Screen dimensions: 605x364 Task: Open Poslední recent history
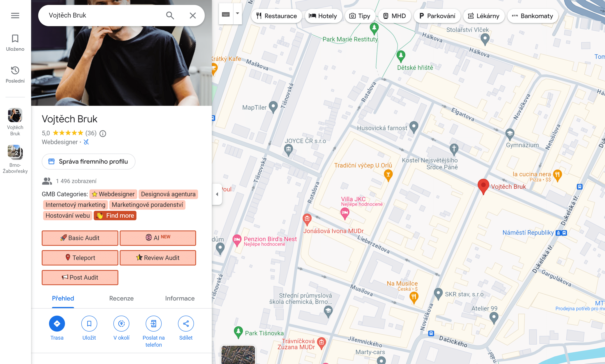point(15,74)
